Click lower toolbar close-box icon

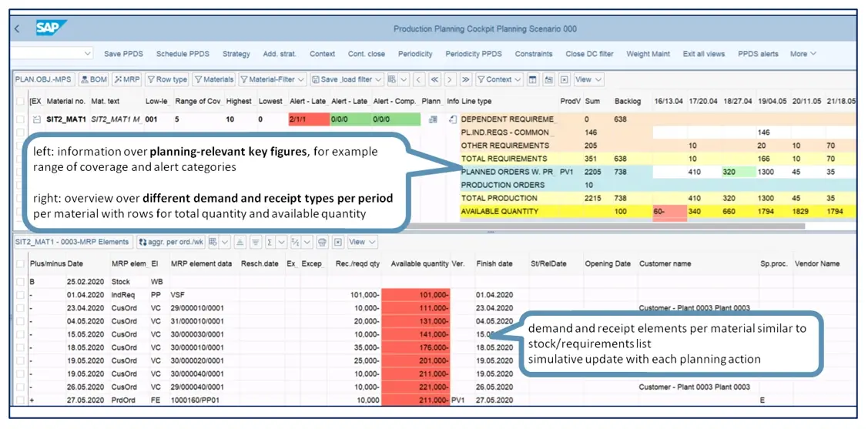pos(339,242)
